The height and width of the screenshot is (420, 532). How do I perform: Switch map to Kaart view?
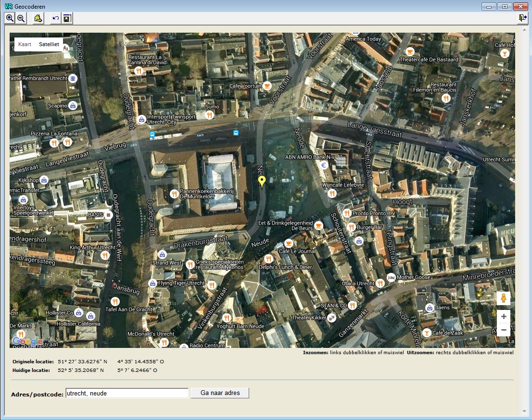[25, 44]
